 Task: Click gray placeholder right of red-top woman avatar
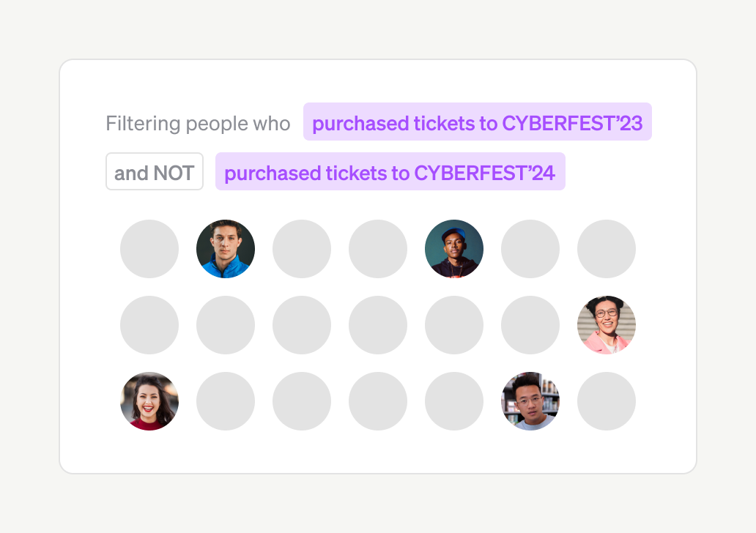point(226,401)
